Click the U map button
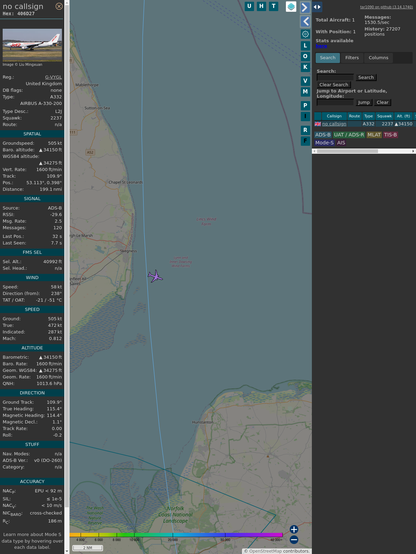416x554 pixels. [x=249, y=6]
